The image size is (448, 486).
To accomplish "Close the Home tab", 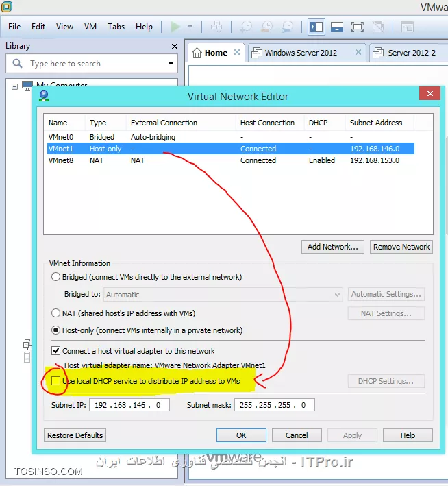I will tap(237, 52).
